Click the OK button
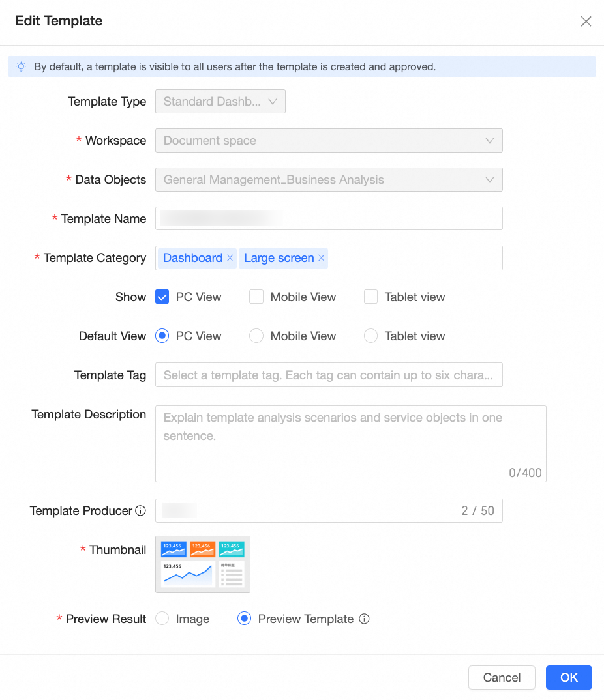 569,677
